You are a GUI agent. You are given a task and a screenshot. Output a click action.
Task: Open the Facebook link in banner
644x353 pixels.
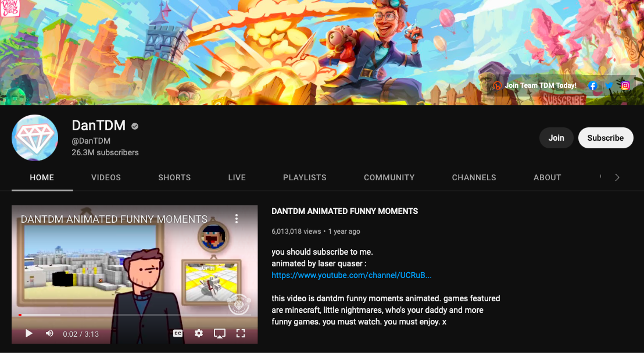[x=592, y=85]
